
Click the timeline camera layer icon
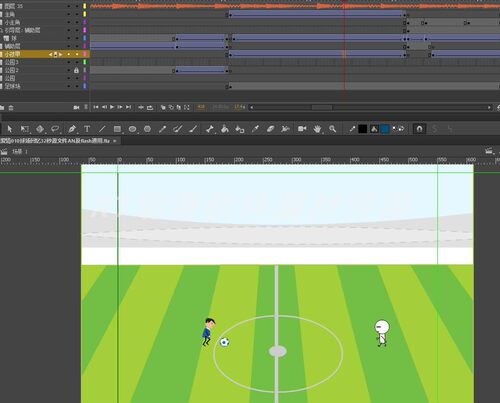point(76,107)
